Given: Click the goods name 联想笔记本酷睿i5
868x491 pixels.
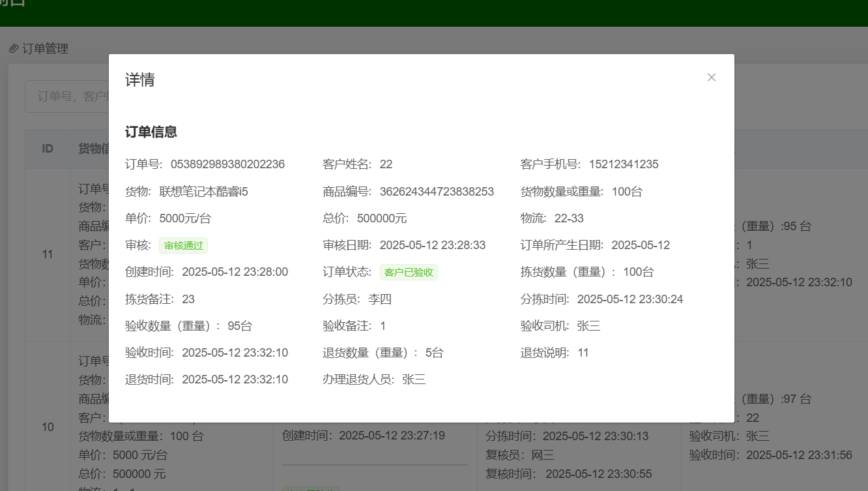Looking at the screenshot, I should tap(203, 192).
